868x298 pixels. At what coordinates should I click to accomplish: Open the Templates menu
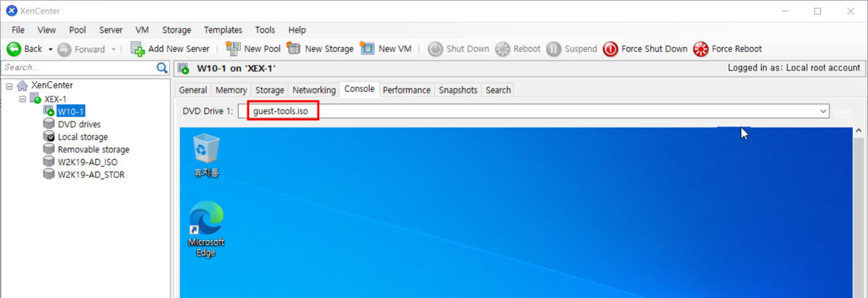click(x=223, y=30)
